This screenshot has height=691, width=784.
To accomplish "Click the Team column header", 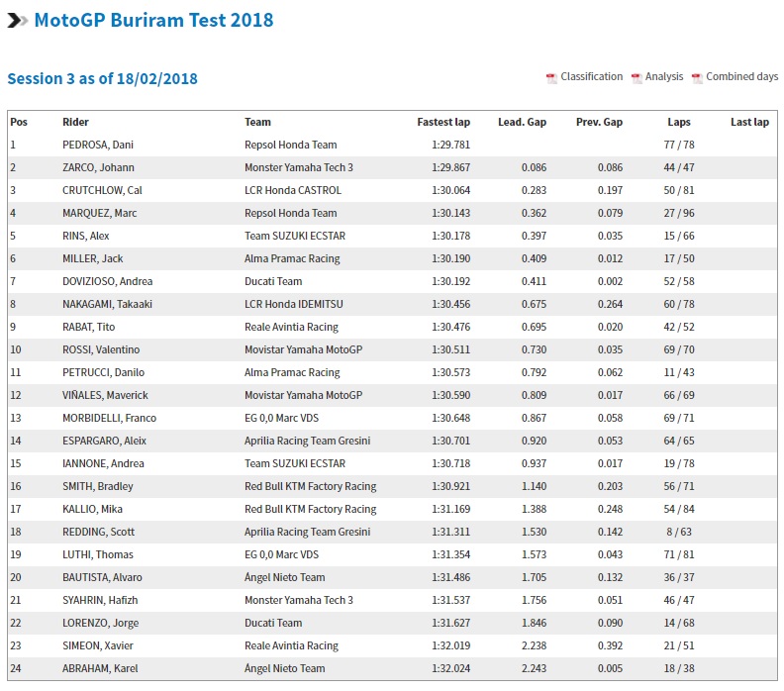I will [x=257, y=122].
